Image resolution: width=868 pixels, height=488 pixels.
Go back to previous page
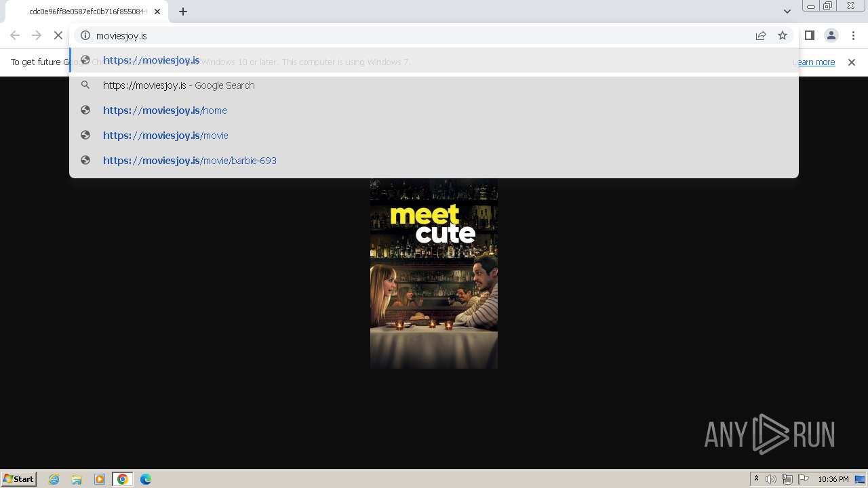coord(15,35)
